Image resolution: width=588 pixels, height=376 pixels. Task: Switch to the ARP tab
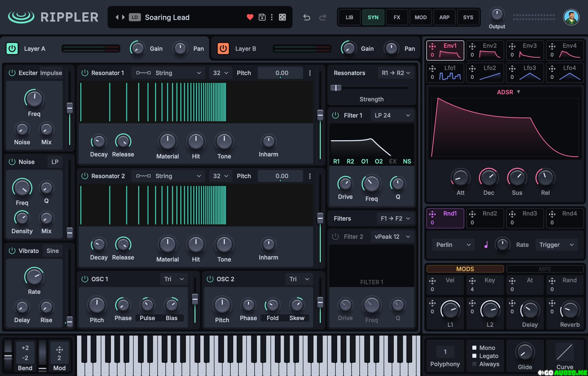pyautogui.click(x=444, y=17)
